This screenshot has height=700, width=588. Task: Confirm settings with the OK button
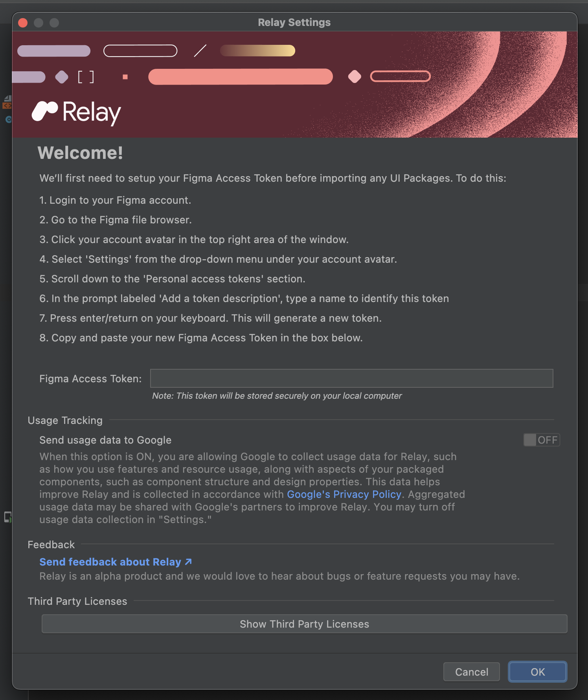[x=537, y=672]
